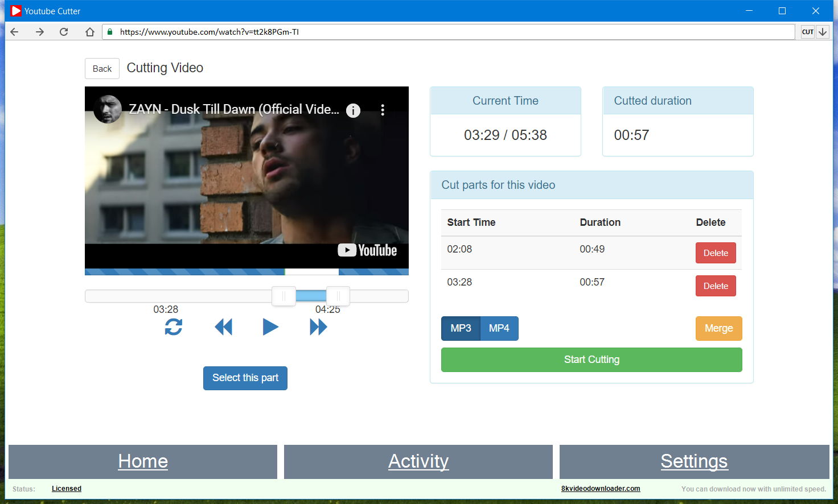Click the left range slider handle

coord(284,296)
